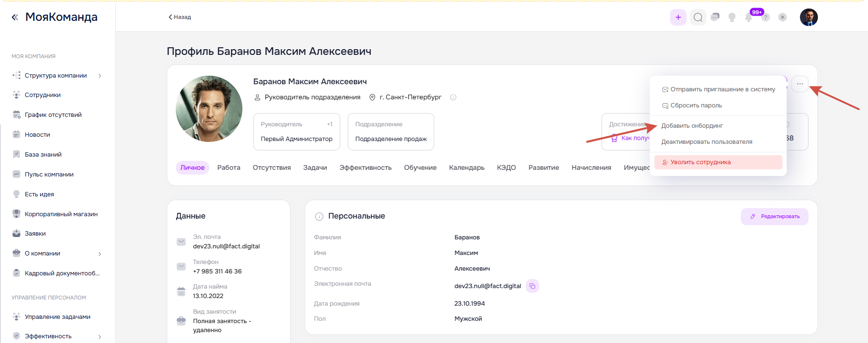
Task: Open the Руководитель card Первый Администратор
Action: [x=297, y=132]
